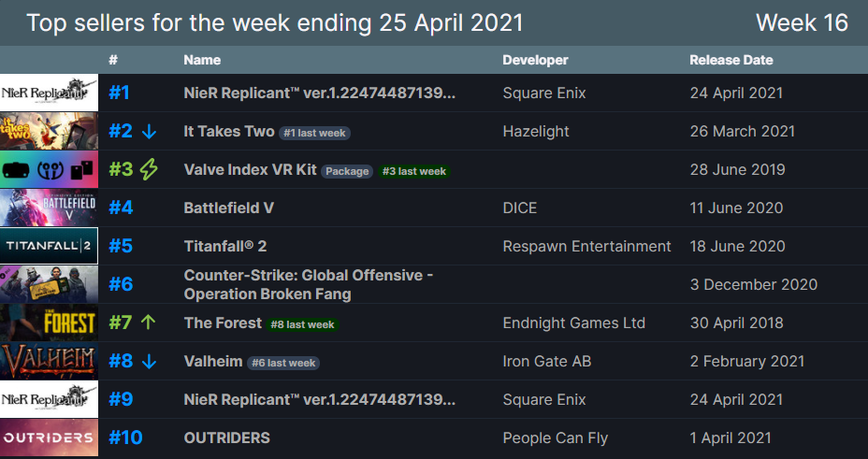Open the Titanfall® 2 game link
Image resolution: width=868 pixels, height=459 pixels.
(x=225, y=247)
